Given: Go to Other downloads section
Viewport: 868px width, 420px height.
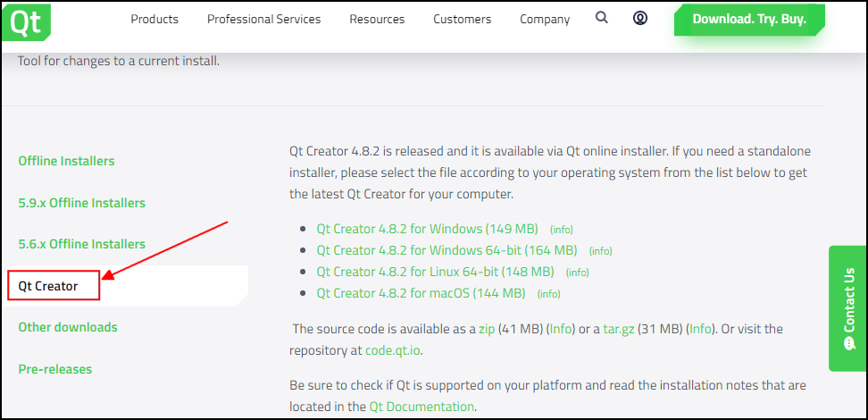Looking at the screenshot, I should (x=68, y=327).
